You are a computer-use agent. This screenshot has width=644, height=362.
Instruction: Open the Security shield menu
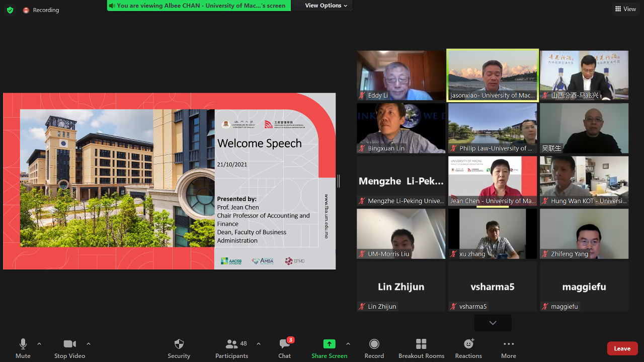point(179,348)
